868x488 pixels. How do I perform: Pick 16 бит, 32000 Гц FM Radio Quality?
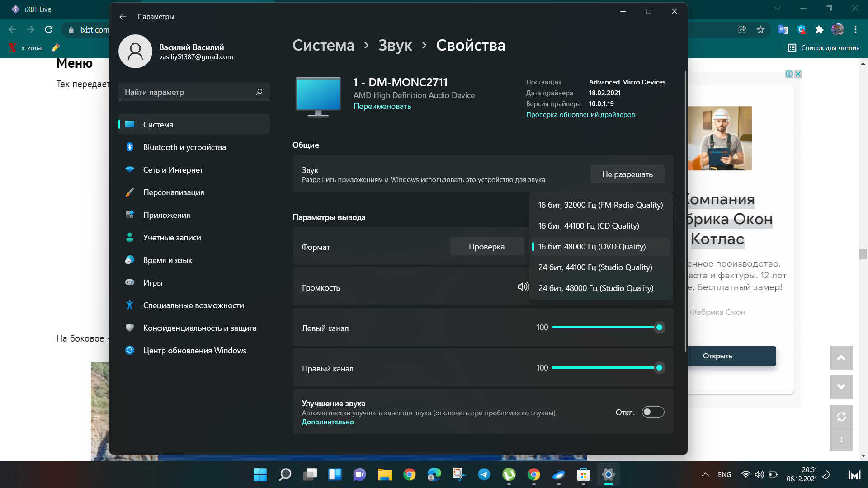click(x=600, y=205)
